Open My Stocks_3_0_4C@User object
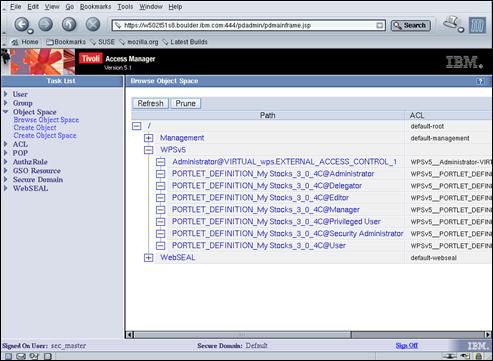The width and height of the screenshot is (493, 361). pyautogui.click(x=259, y=246)
